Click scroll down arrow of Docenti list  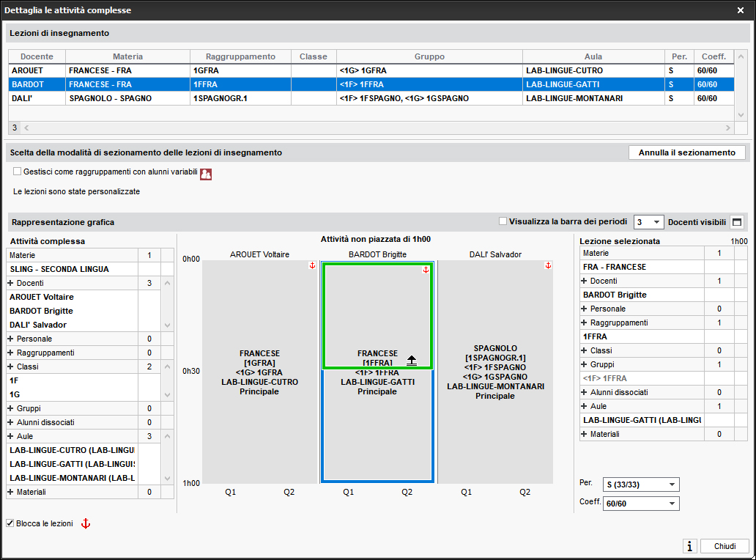167,325
